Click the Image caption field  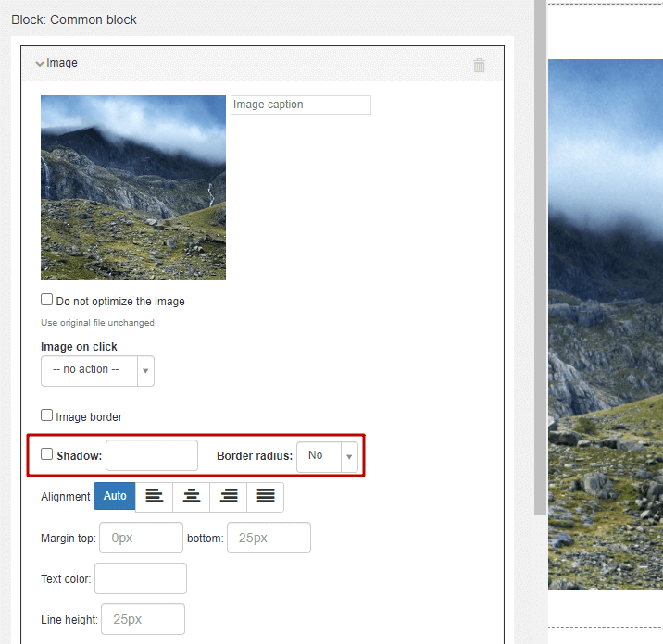click(x=301, y=105)
